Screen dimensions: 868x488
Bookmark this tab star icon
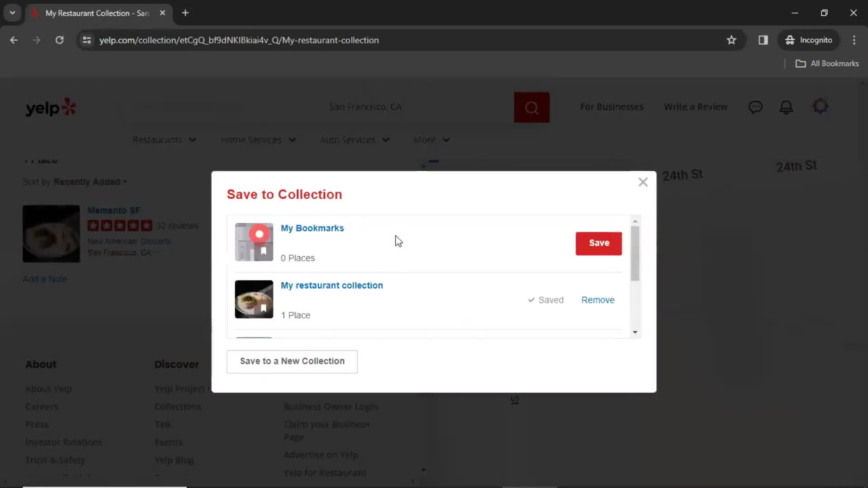click(x=731, y=40)
